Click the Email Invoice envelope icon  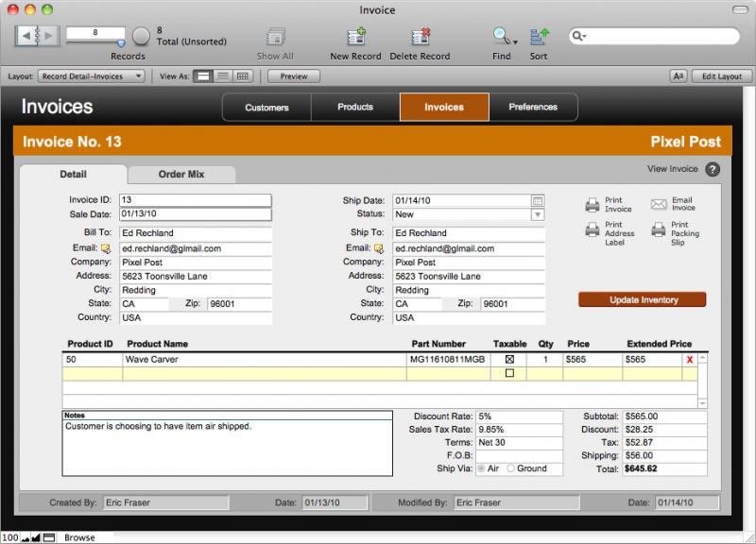[x=659, y=205]
